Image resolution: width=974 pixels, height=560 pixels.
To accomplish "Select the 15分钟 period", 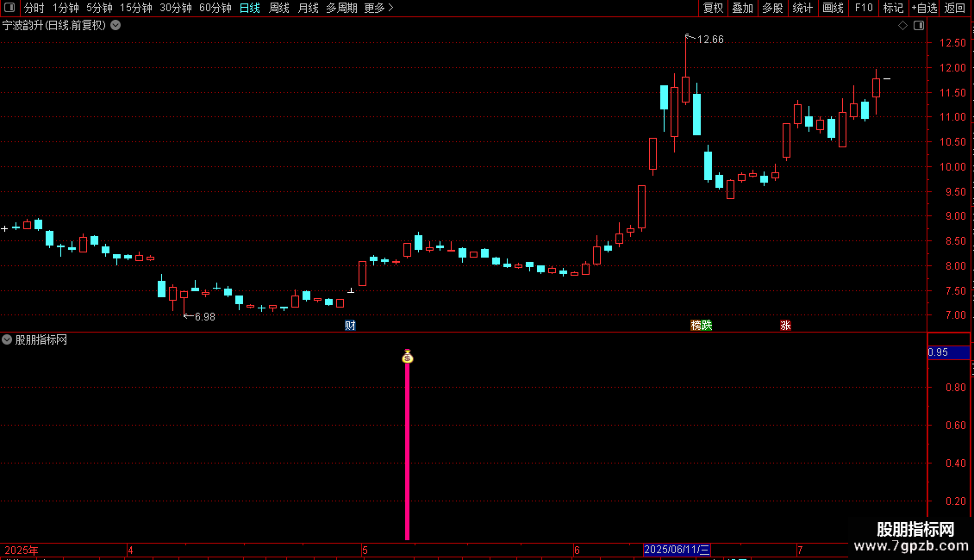I will [136, 8].
